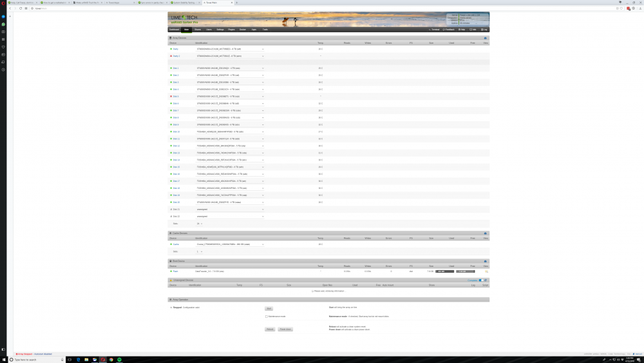This screenshot has height=363, width=644.
Task: Open Spotify from the taskbar
Action: [120, 360]
